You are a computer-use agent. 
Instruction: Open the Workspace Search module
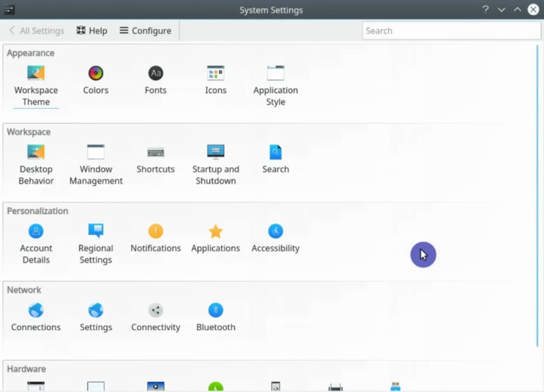click(275, 160)
